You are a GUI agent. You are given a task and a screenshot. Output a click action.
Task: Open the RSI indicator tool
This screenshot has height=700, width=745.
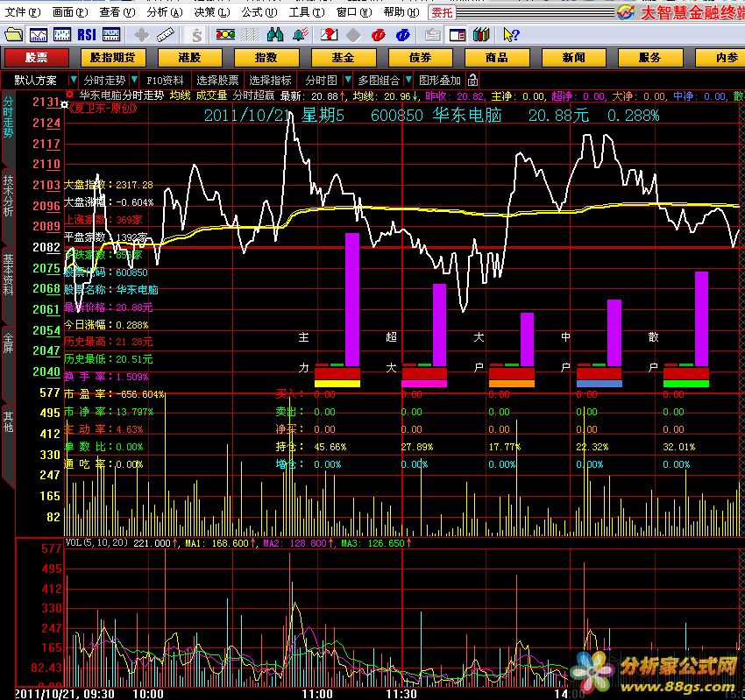(x=87, y=35)
